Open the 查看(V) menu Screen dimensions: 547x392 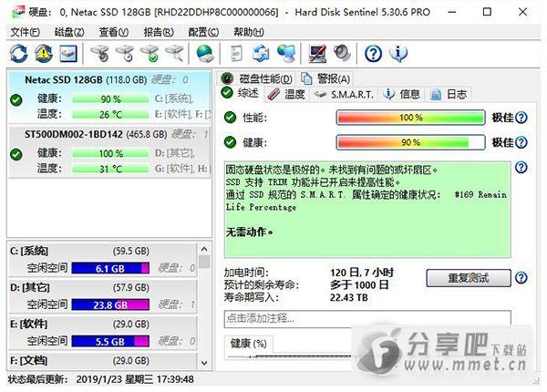tap(114, 32)
